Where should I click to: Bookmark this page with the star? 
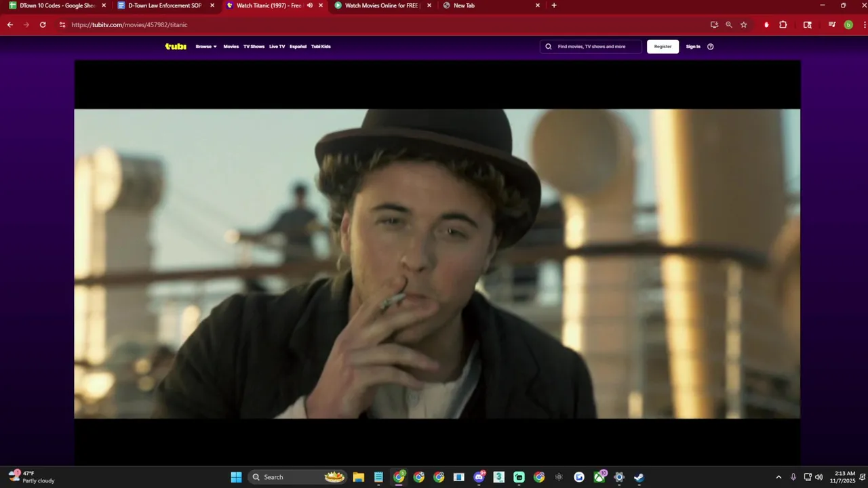tap(744, 24)
